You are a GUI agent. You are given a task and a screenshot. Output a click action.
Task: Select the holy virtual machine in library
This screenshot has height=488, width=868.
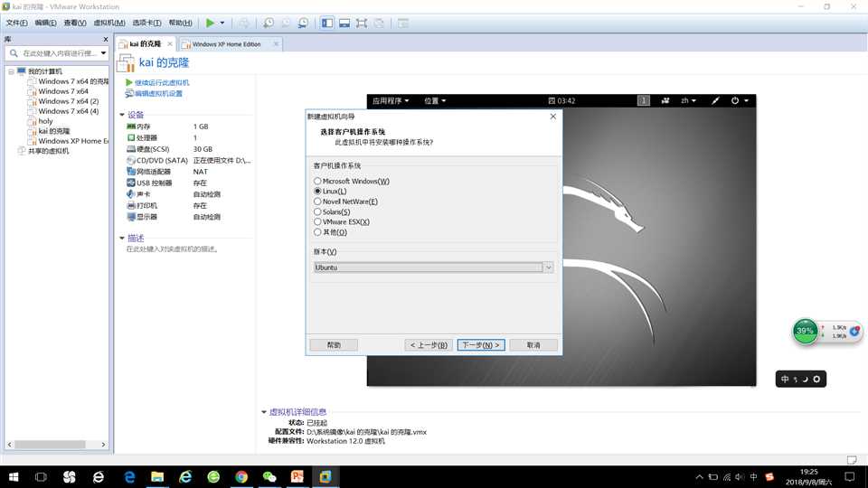(45, 121)
